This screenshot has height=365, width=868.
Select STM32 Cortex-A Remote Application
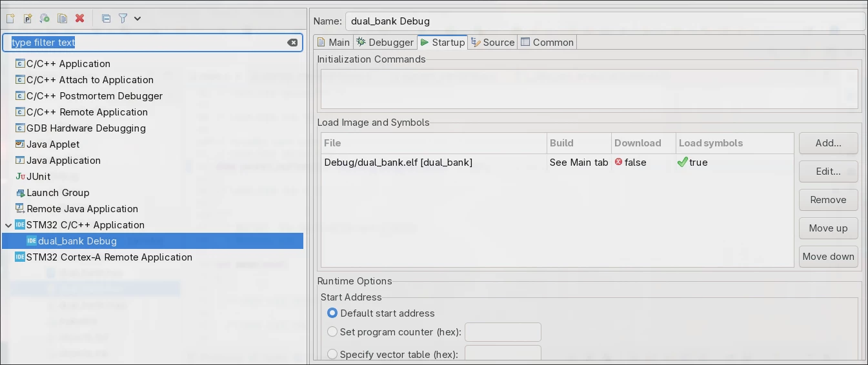point(103,257)
